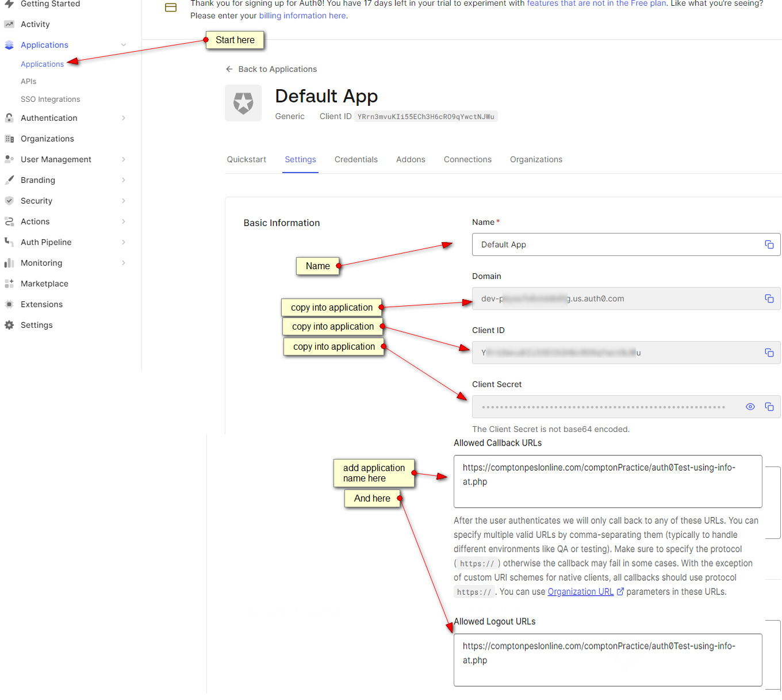Click the Actions flow icon

(x=9, y=221)
